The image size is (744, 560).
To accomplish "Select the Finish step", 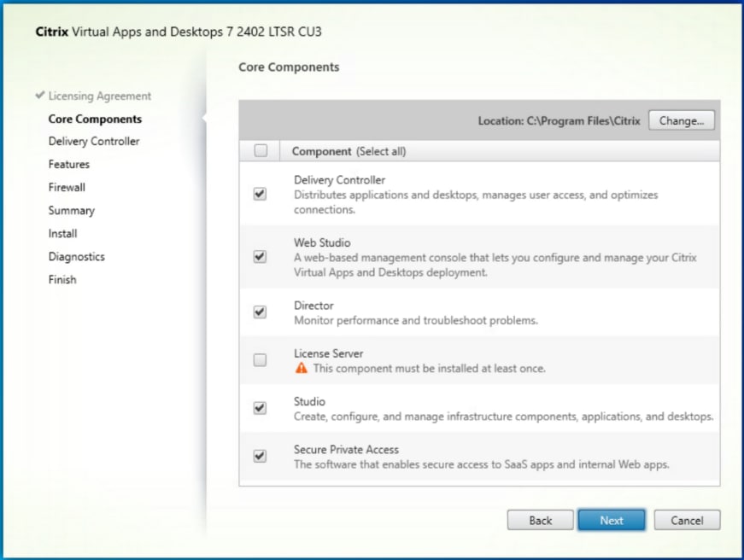I will pyautogui.click(x=62, y=279).
